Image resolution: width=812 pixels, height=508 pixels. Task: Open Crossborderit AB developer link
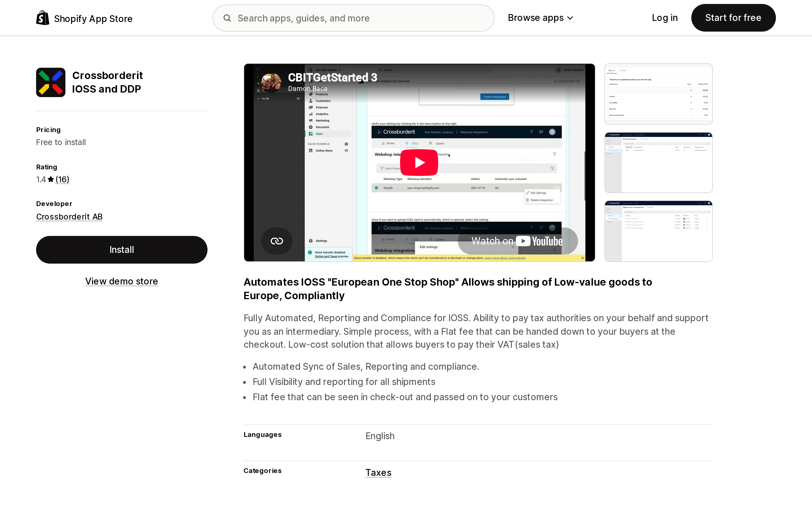69,217
